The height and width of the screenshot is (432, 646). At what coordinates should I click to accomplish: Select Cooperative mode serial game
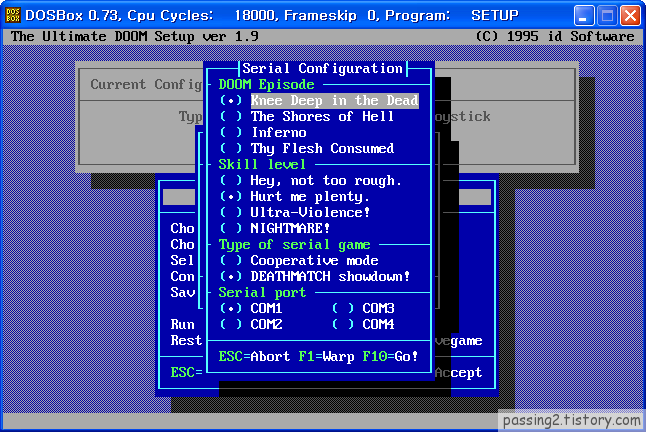pos(299,261)
